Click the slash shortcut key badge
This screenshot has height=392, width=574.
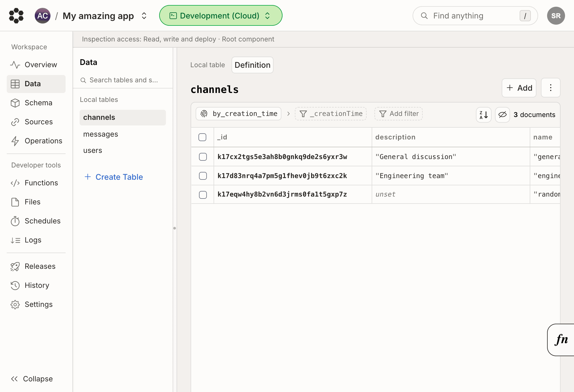point(525,16)
